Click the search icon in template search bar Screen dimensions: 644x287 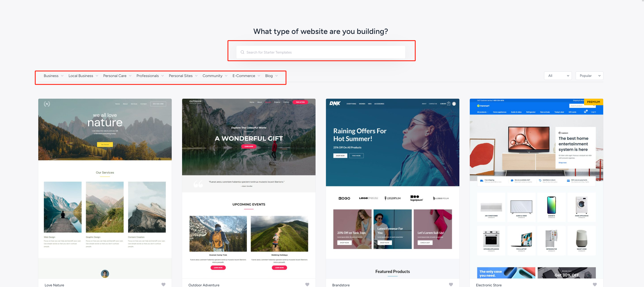pyautogui.click(x=242, y=52)
